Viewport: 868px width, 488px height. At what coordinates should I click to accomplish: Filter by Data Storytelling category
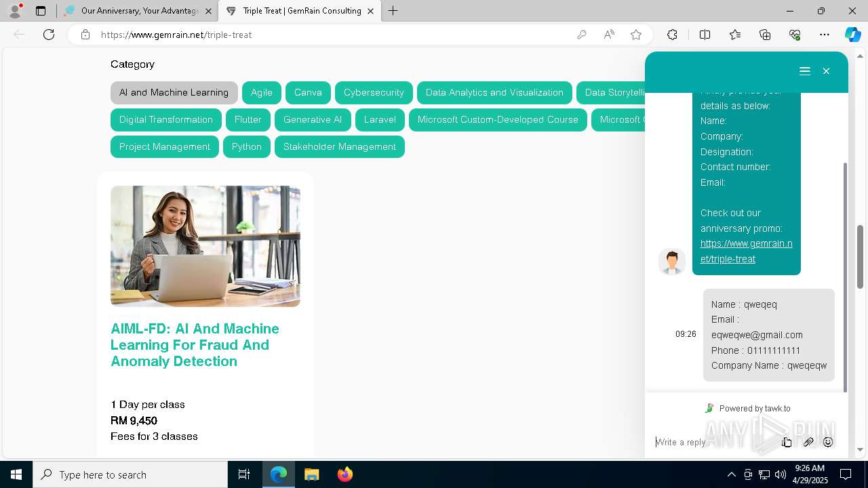point(611,92)
